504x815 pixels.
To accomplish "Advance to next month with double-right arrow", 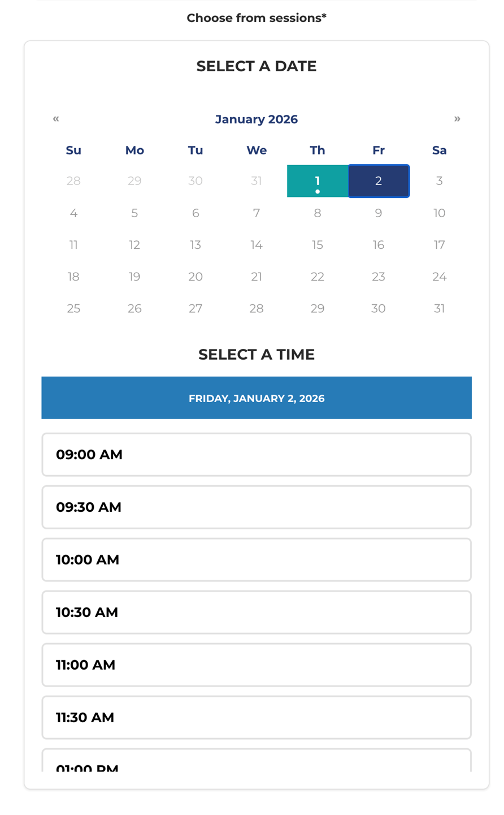I will 457,119.
